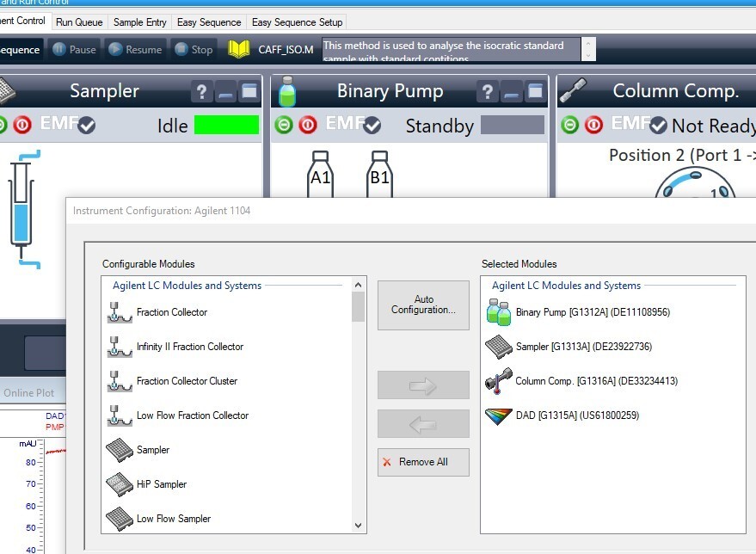Click the Remove All button
The image size is (756, 554).
pyautogui.click(x=423, y=462)
